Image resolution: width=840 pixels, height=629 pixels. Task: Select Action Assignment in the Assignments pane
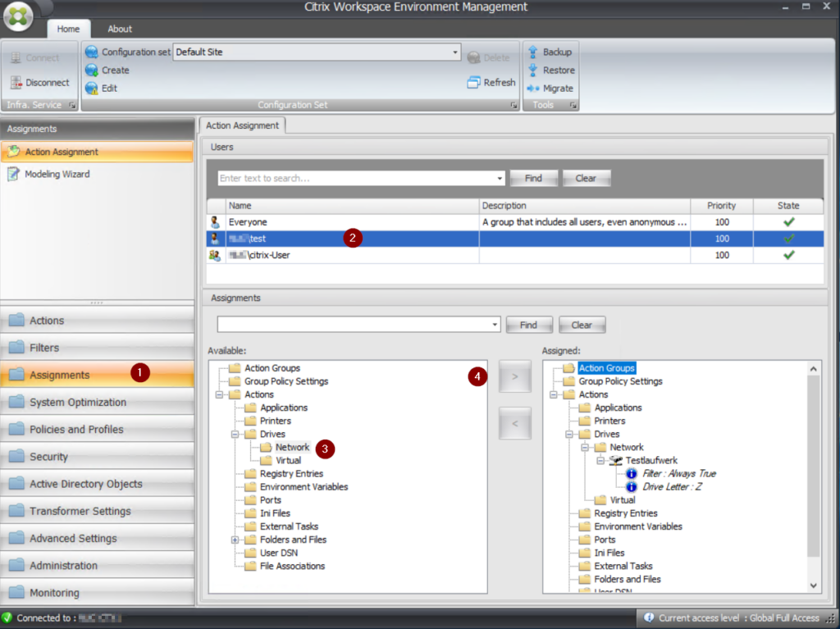[x=97, y=153]
